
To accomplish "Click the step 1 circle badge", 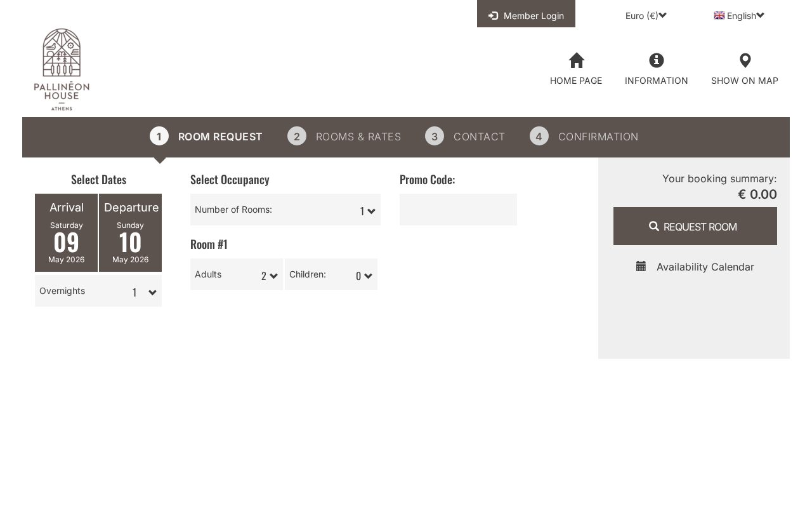I will point(159,136).
